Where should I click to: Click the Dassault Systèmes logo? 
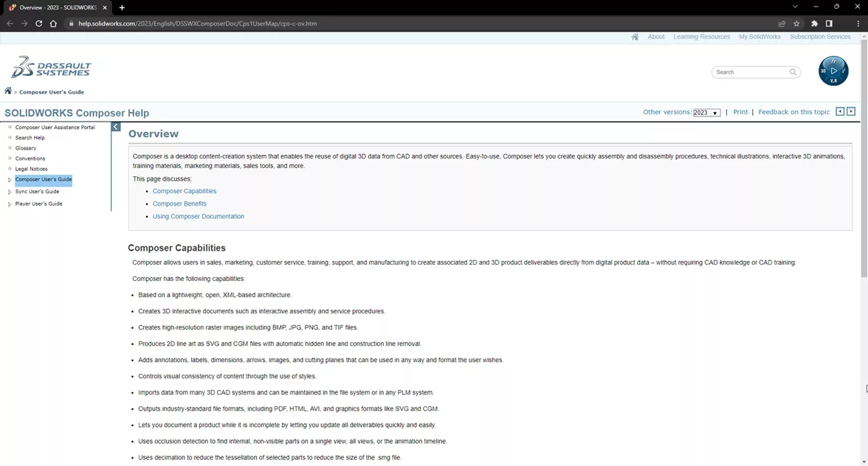(x=50, y=67)
